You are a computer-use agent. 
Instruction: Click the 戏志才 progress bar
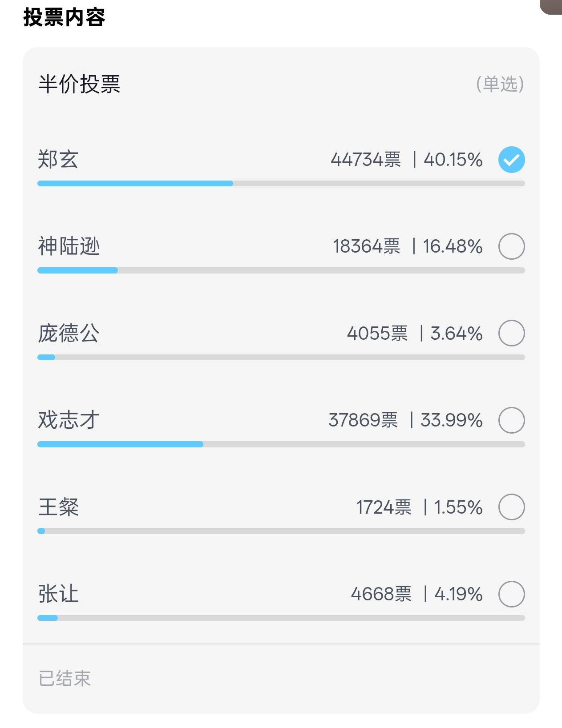click(281, 444)
